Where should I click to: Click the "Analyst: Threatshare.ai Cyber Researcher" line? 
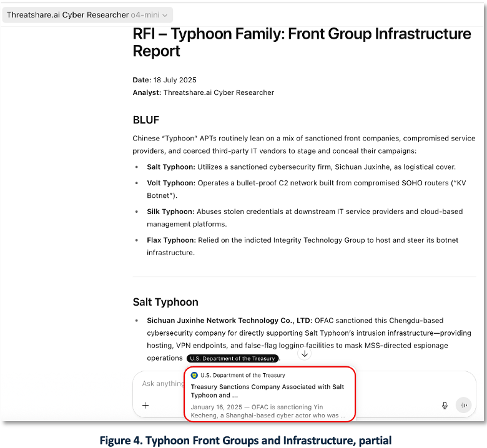click(x=203, y=92)
